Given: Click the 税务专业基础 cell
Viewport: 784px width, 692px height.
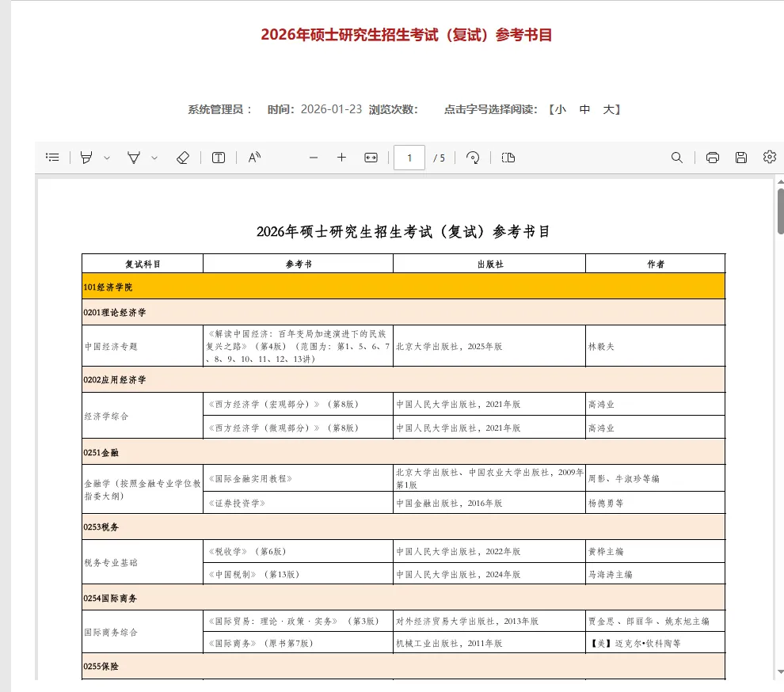Looking at the screenshot, I should (143, 562).
